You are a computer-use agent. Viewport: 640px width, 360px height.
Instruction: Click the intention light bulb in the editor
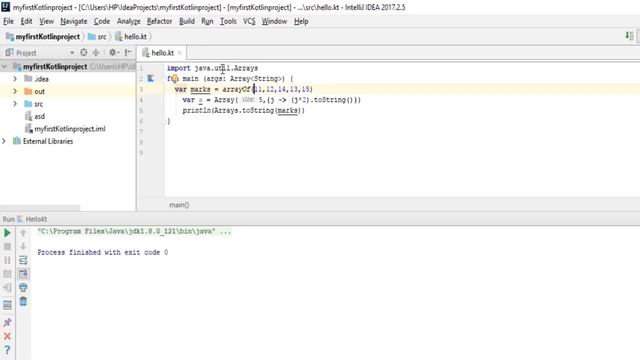click(174, 78)
